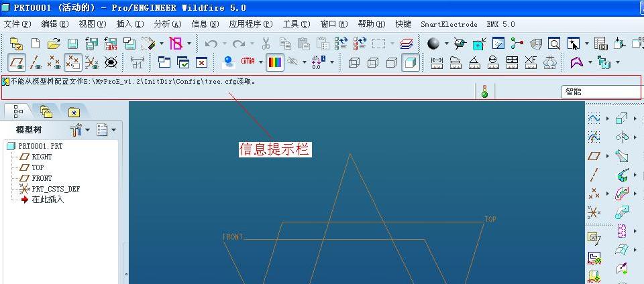
Task: Select the Extrude tool in right toolbar
Action: pos(621,119)
